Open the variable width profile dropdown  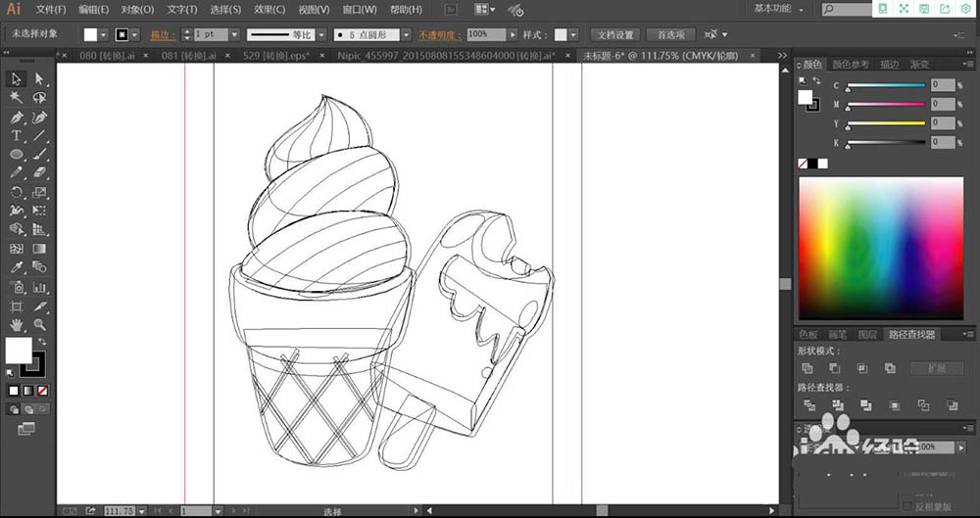(321, 34)
